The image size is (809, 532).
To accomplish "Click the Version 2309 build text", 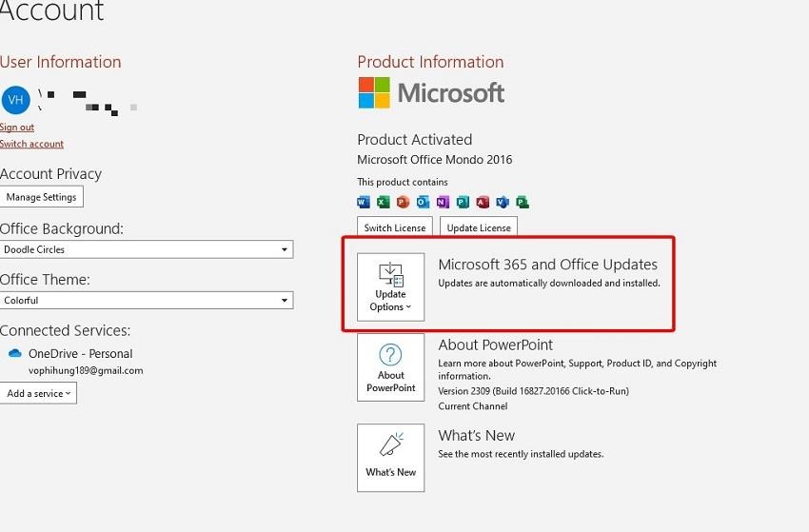I will pos(534,390).
